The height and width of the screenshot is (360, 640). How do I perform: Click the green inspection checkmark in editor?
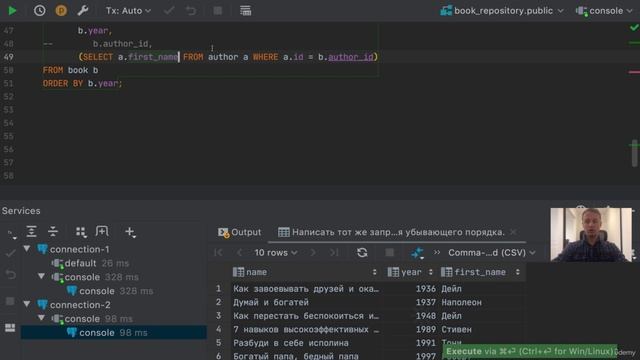point(634,27)
